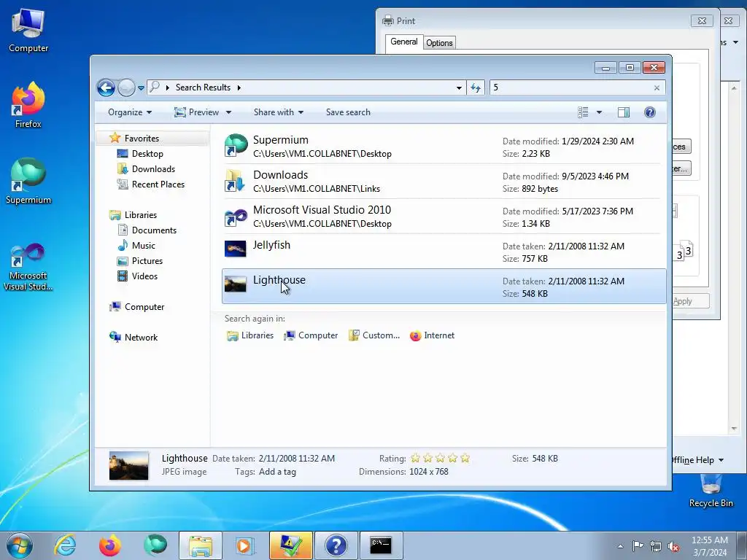Open the Recycle Bin on the desktop
Image resolution: width=747 pixels, height=560 pixels.
coord(711,491)
